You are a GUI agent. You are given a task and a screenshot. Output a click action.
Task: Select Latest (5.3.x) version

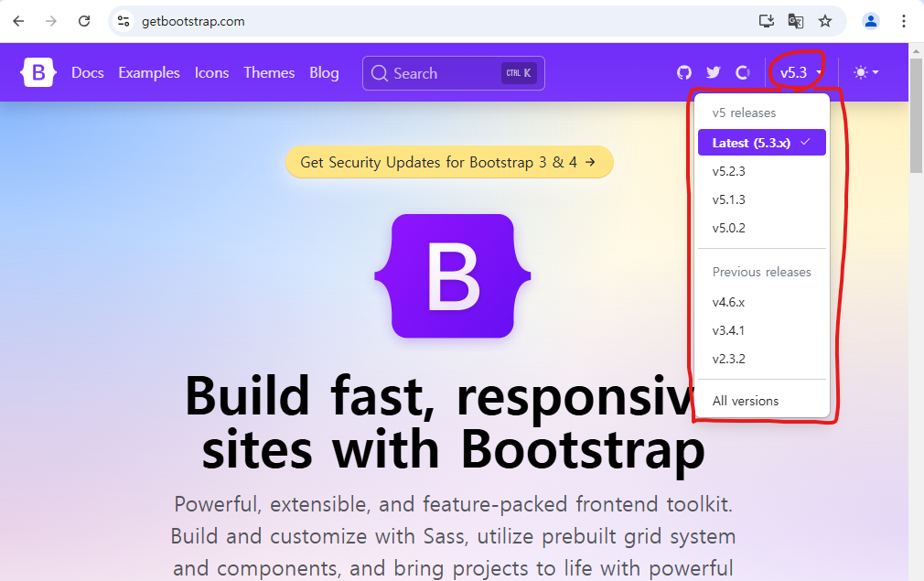762,143
